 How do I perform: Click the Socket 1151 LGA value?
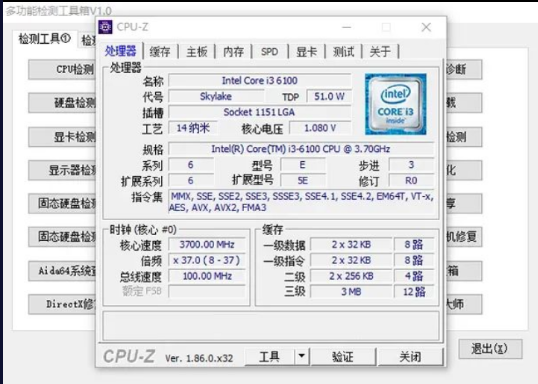coord(260,112)
